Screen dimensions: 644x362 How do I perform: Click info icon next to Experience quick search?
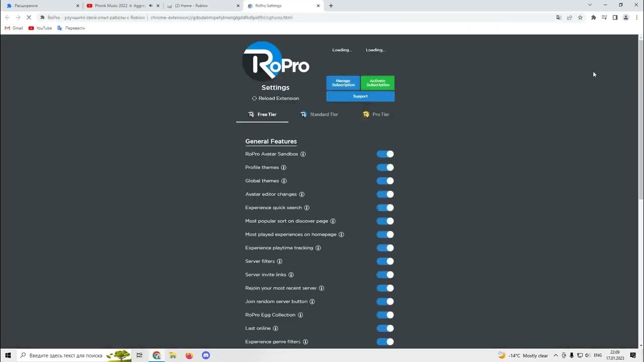click(307, 208)
